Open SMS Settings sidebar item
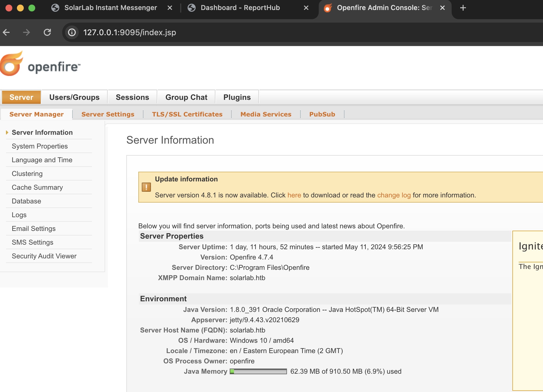 [33, 242]
